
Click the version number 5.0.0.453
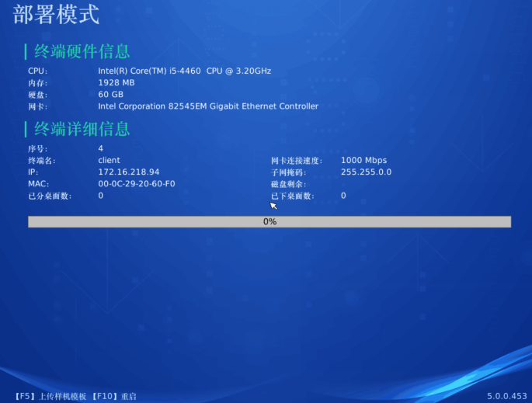(506, 396)
